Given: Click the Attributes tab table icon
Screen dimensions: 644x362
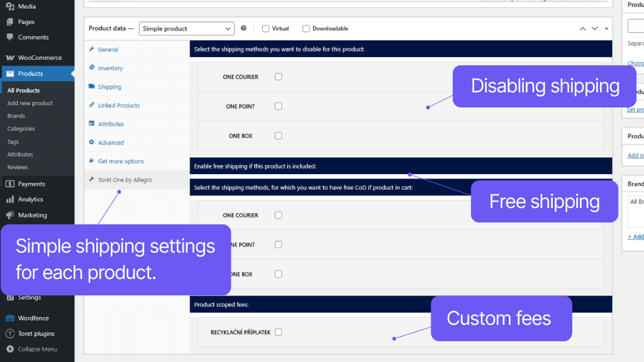Looking at the screenshot, I should tap(92, 124).
